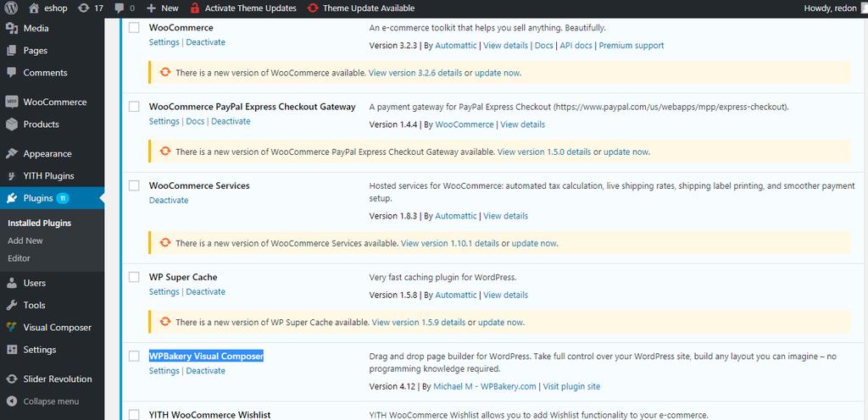Image resolution: width=868 pixels, height=420 pixels.
Task: Click update icon in WP Super Cache notice
Action: point(165,322)
